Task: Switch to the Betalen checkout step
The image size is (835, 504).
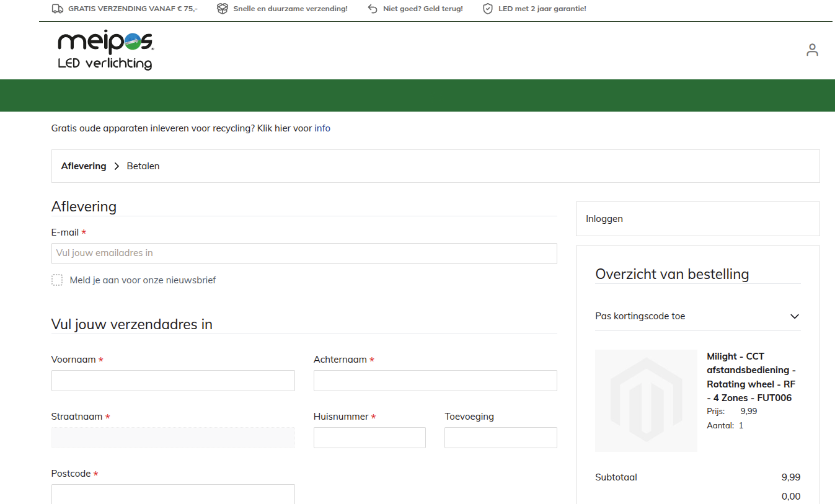Action: click(x=143, y=166)
